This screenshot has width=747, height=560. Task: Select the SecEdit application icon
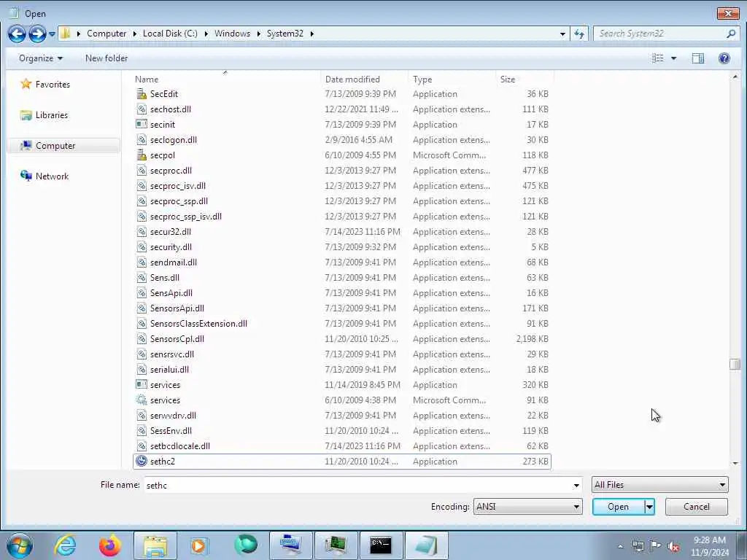142,94
